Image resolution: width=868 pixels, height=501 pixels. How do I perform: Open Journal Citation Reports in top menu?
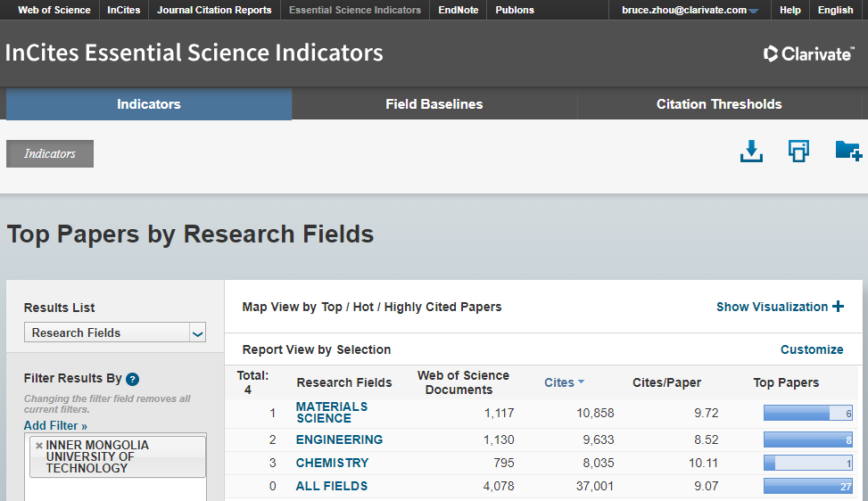coord(214,10)
